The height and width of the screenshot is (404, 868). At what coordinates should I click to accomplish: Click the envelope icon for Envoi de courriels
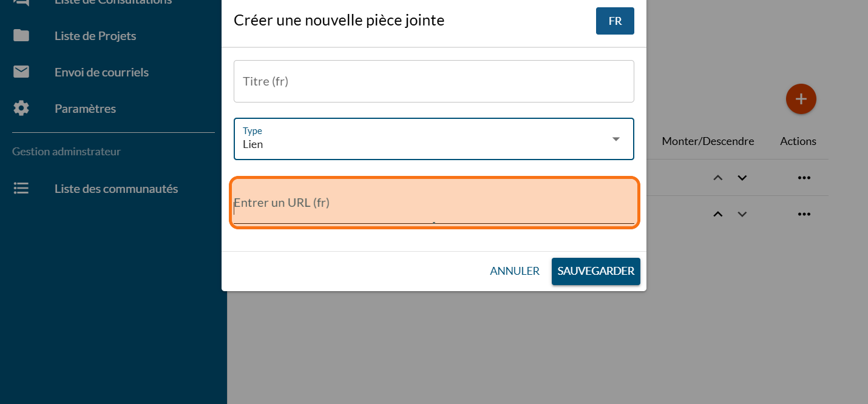(21, 72)
